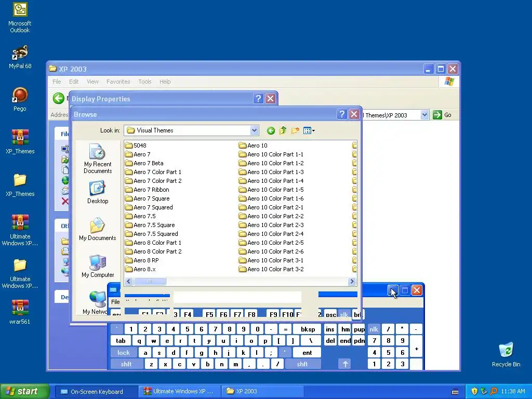The height and width of the screenshot is (399, 532).
Task: Open the 5048 folder
Action: (136, 145)
